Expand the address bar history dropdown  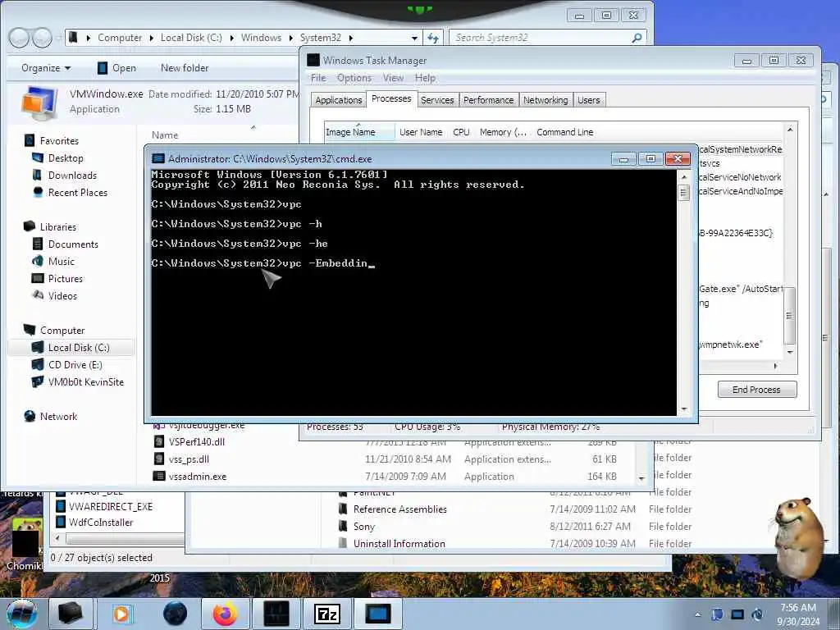[414, 38]
